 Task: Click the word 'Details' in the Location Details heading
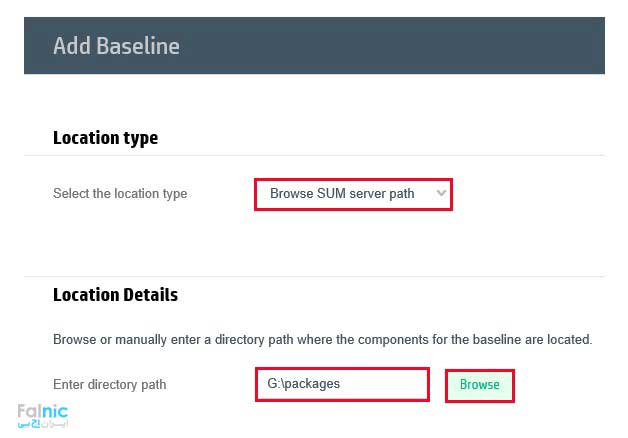point(148,295)
